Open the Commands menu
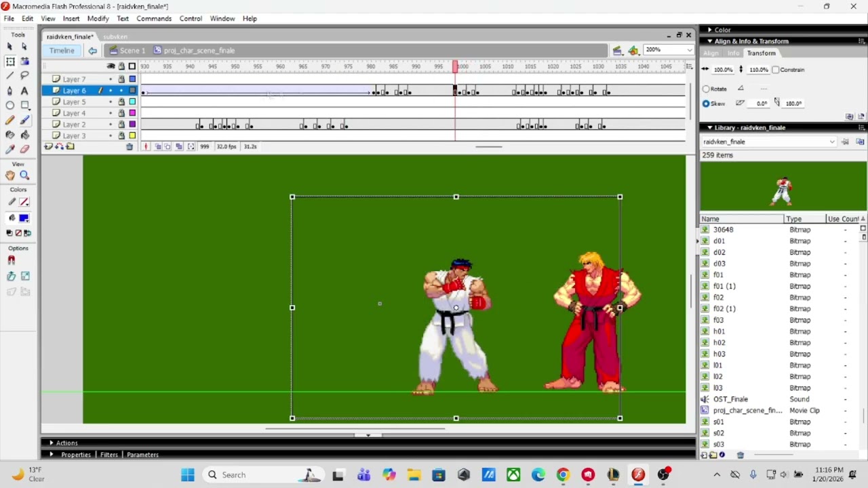 coord(154,18)
